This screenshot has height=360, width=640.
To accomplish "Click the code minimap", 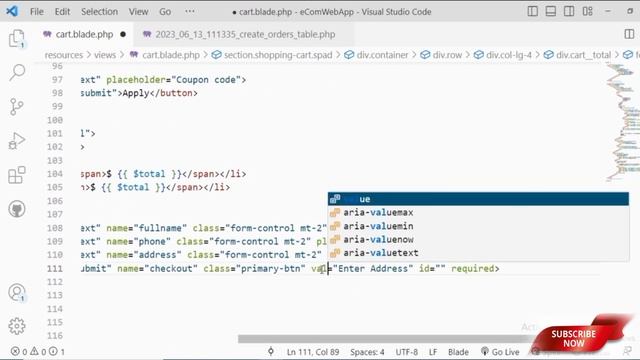I will (x=623, y=122).
